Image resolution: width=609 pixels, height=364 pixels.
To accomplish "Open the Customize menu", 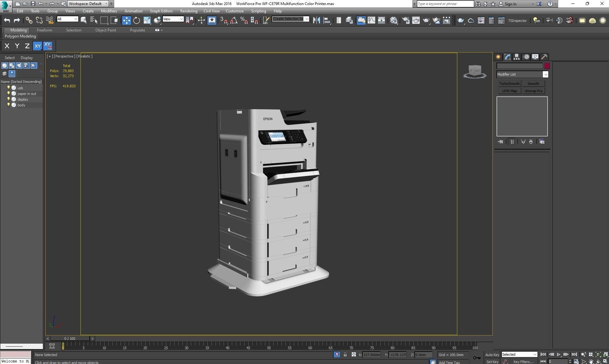I will pyautogui.click(x=235, y=11).
